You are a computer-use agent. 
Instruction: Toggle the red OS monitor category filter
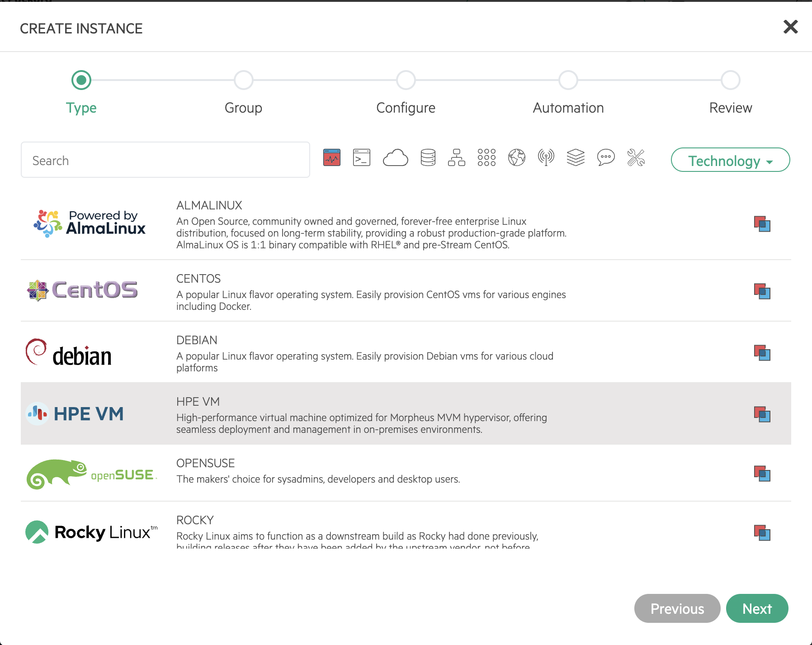(332, 158)
